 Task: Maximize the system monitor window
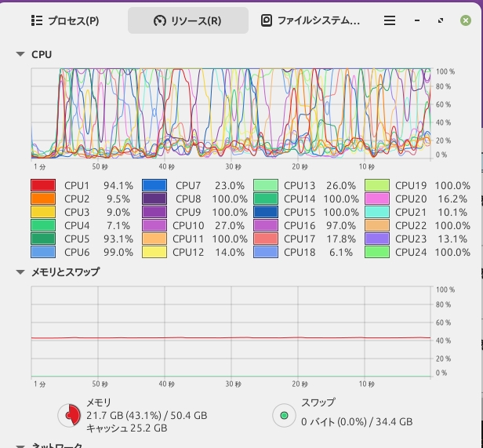(x=441, y=21)
